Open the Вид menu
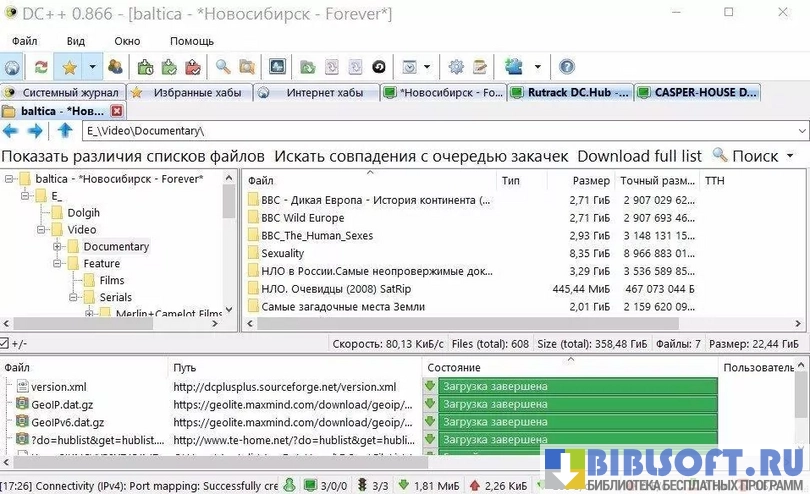 [x=76, y=41]
